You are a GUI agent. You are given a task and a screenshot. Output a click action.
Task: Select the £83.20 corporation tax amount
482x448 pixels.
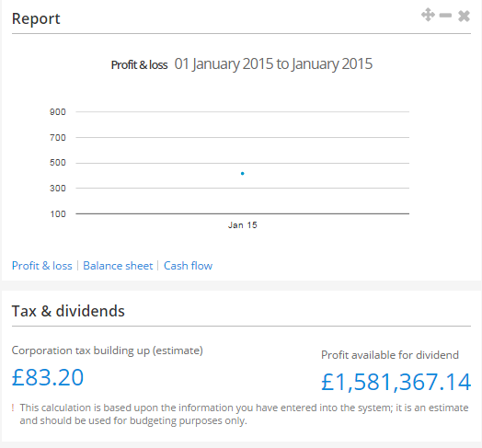(48, 377)
